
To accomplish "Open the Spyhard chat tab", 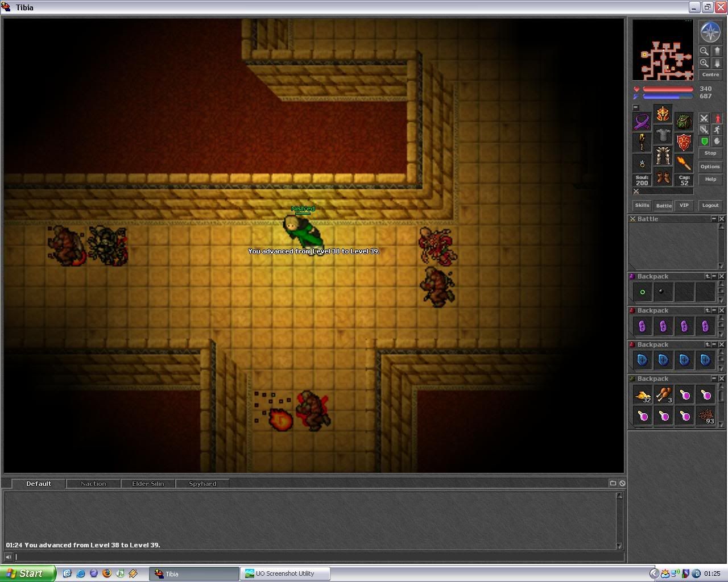I will (x=202, y=484).
